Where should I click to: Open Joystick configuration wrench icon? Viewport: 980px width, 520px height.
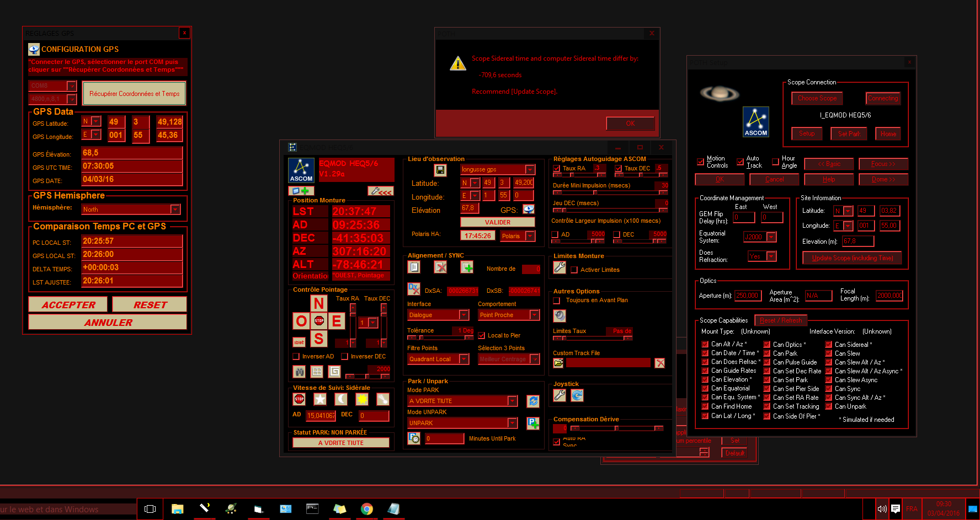pyautogui.click(x=560, y=395)
